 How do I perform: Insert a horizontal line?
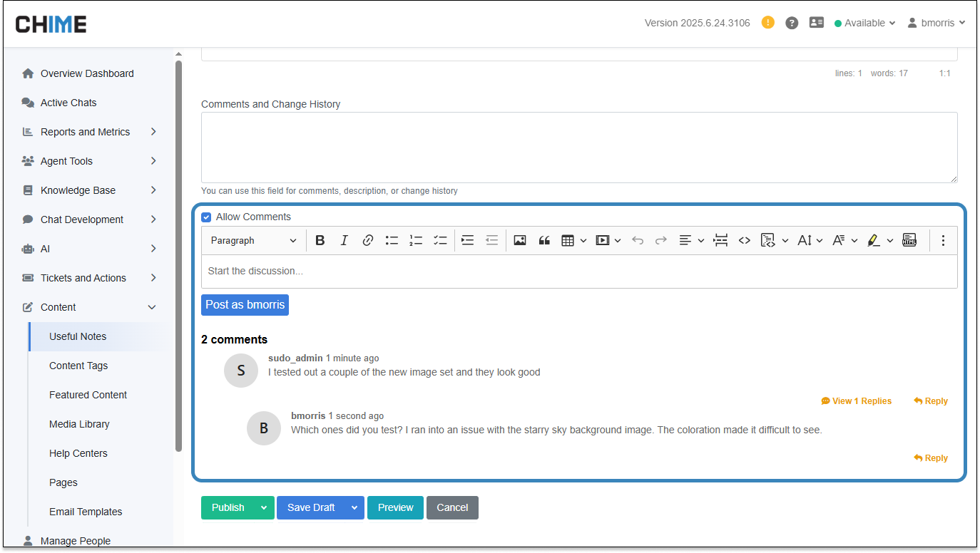tap(721, 241)
